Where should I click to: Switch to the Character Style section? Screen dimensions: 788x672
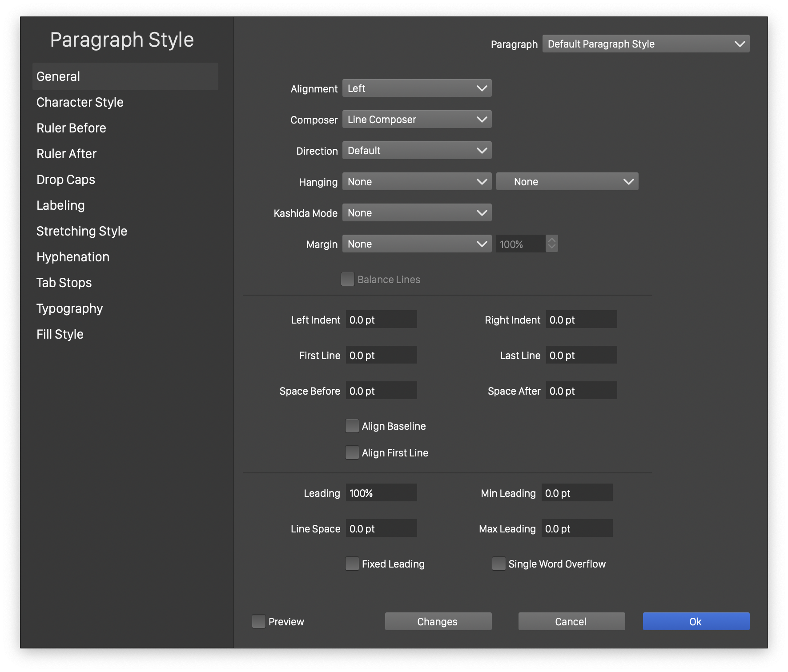80,102
